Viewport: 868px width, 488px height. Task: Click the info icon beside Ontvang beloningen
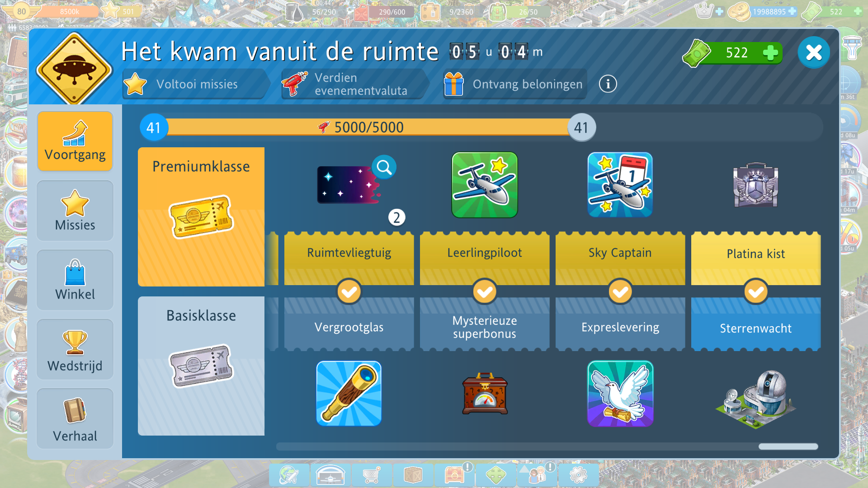pos(608,84)
